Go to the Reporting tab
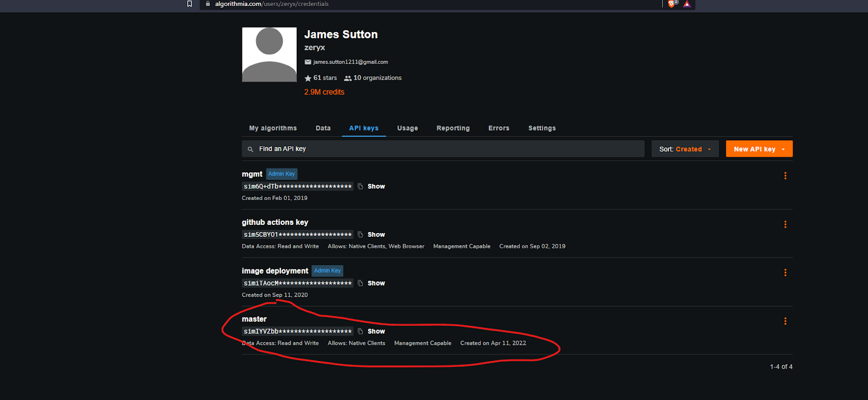 point(453,128)
